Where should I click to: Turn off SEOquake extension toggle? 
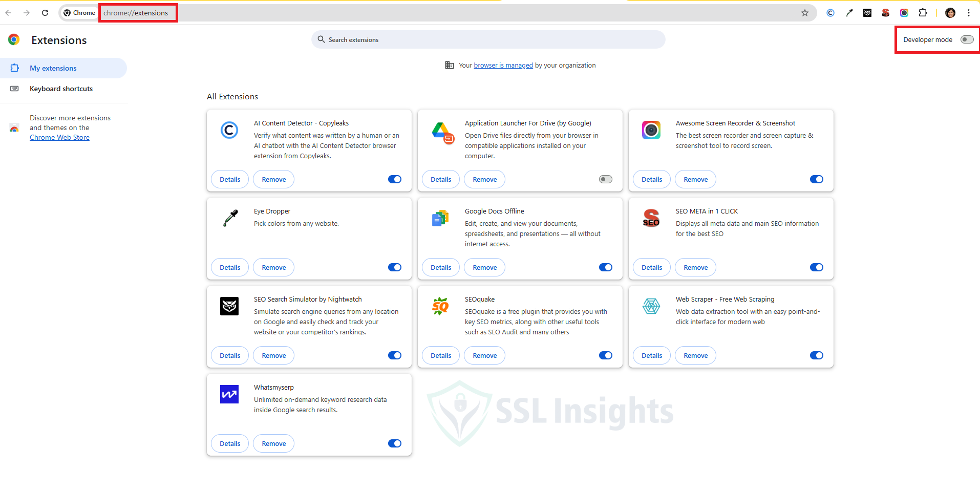605,355
